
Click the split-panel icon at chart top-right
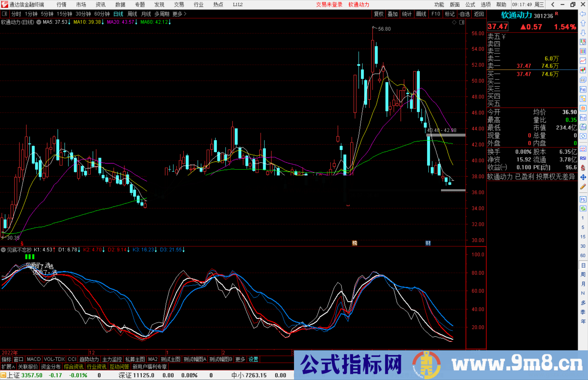pos(462,22)
